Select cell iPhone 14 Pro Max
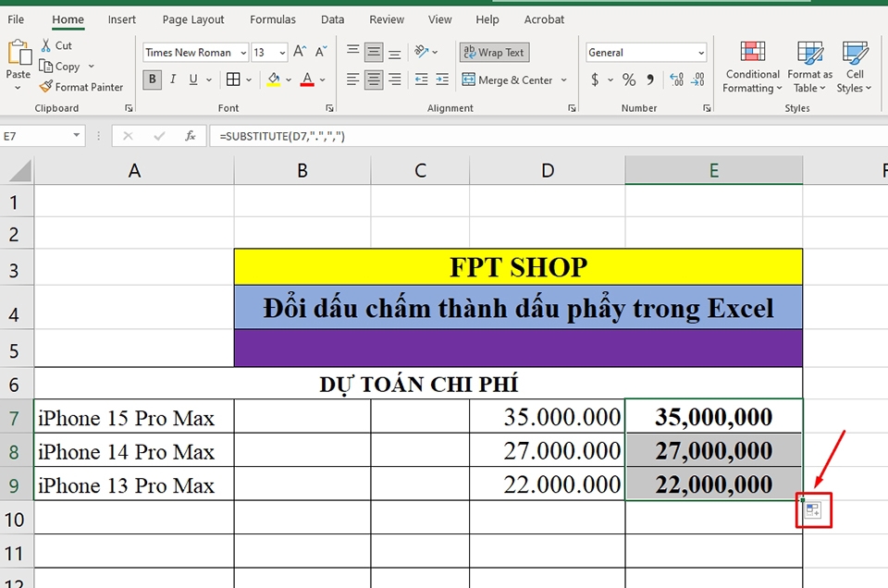Screen dimensions: 888x588 133,451
